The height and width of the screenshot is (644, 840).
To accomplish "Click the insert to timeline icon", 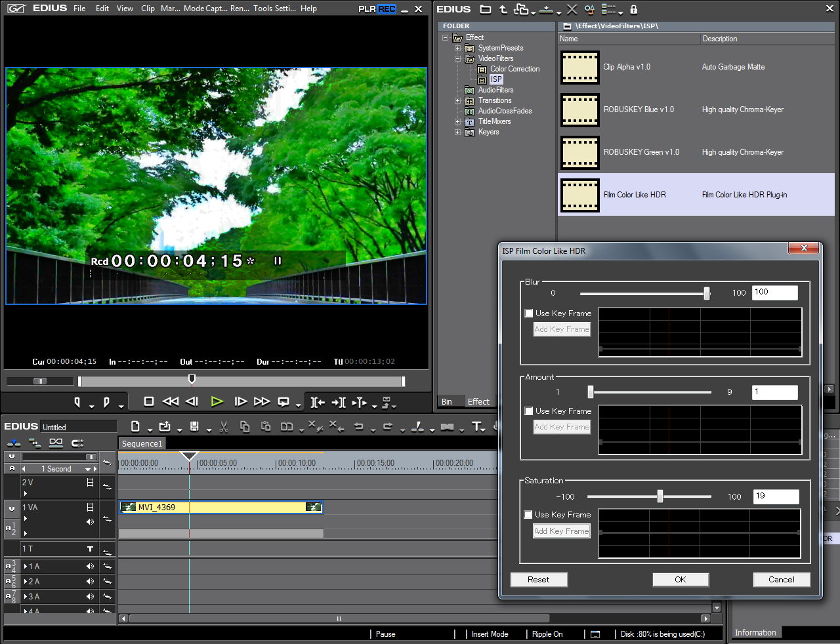I will coord(318,402).
